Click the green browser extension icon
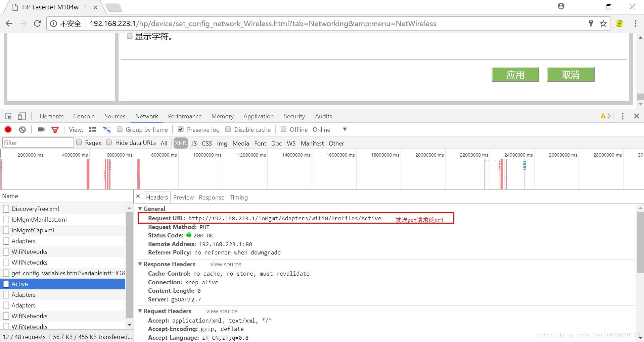Image resolution: width=644 pixels, height=342 pixels. click(x=619, y=23)
